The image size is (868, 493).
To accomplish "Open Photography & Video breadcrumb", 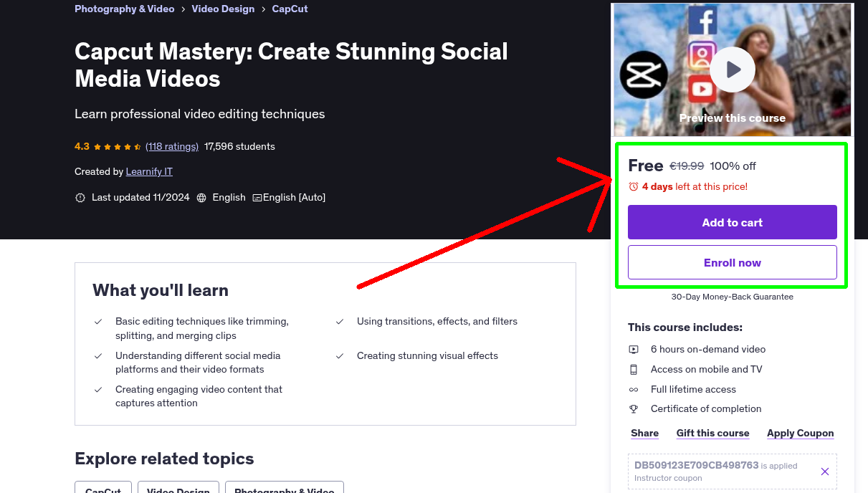I will tap(125, 9).
